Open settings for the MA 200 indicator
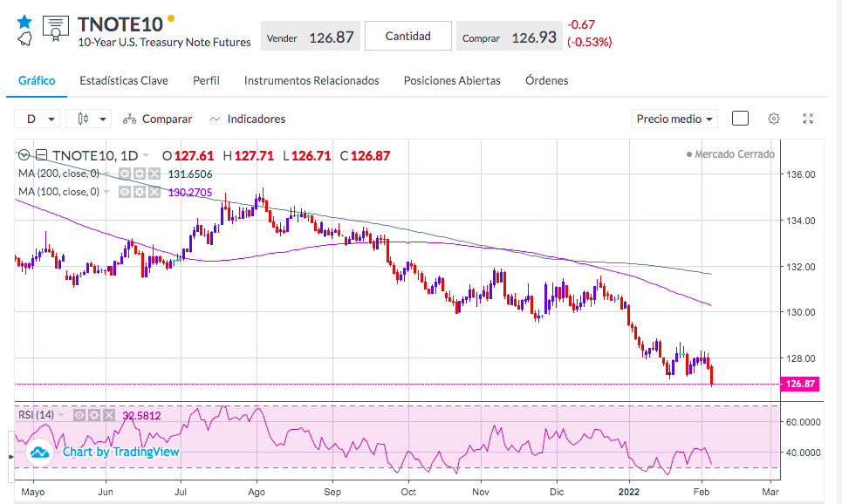The height and width of the screenshot is (504, 842). [140, 174]
